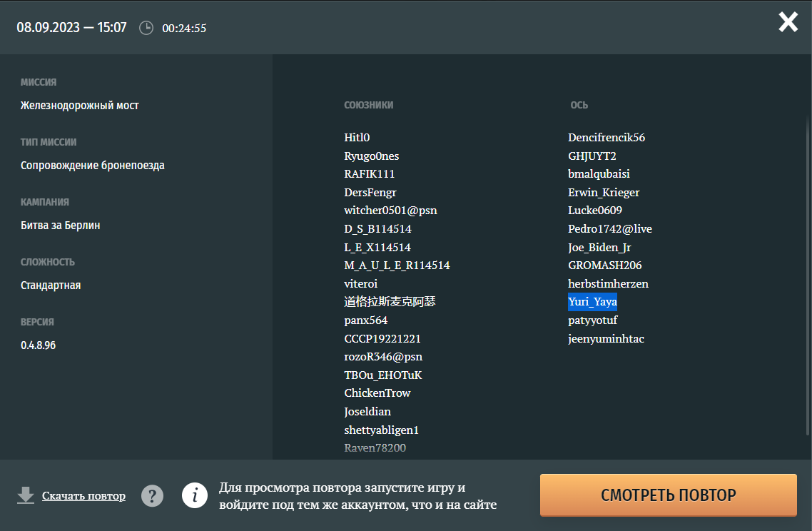Viewport: 812px width, 531px height.
Task: Click the download arrow icon
Action: tap(26, 495)
